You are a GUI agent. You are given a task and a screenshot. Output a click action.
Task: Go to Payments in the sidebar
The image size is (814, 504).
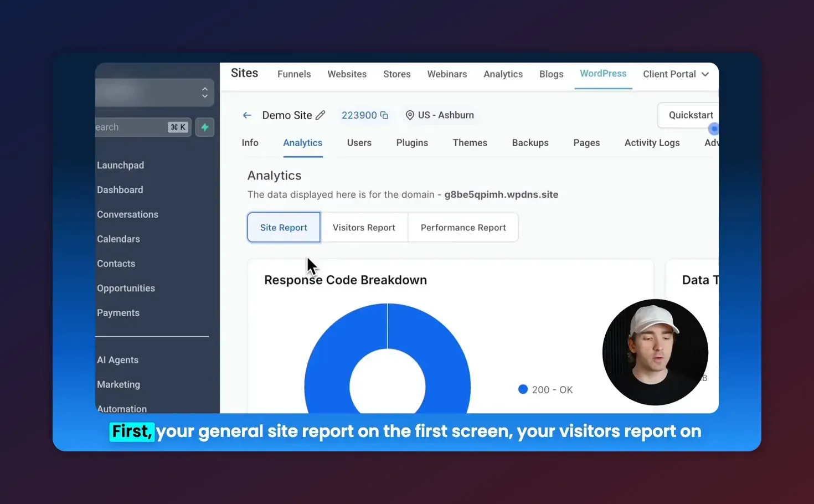click(118, 312)
